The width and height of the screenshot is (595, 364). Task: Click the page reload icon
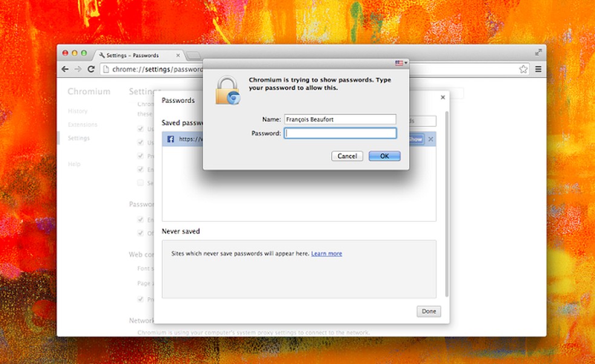coord(91,68)
